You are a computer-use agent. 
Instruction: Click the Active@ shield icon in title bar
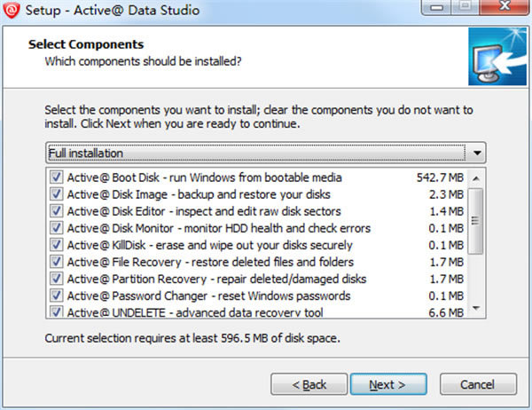click(12, 10)
